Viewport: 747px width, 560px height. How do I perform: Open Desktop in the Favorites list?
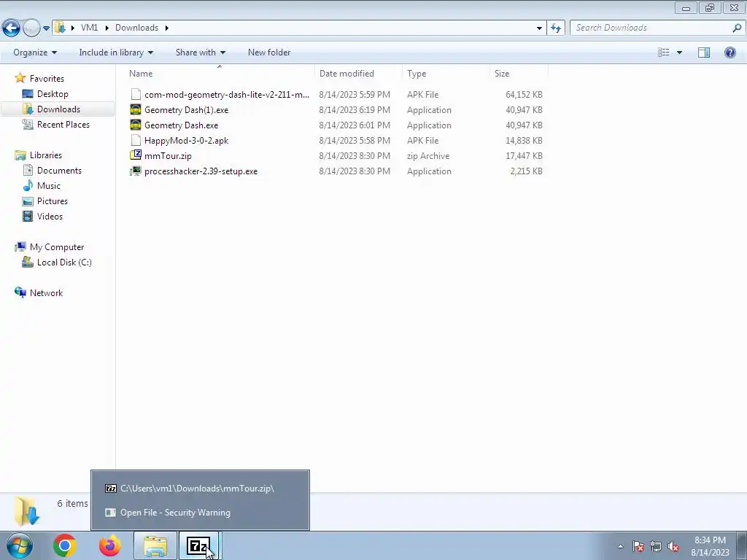click(x=53, y=94)
